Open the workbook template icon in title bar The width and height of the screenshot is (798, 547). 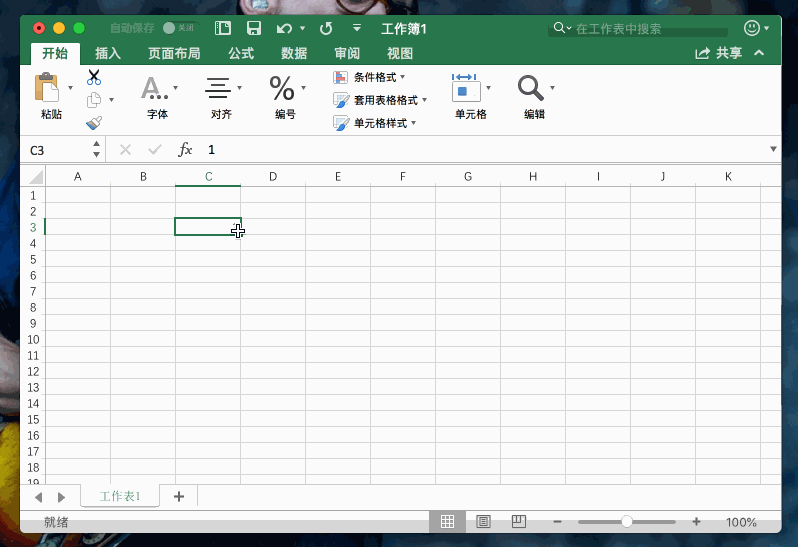223,28
